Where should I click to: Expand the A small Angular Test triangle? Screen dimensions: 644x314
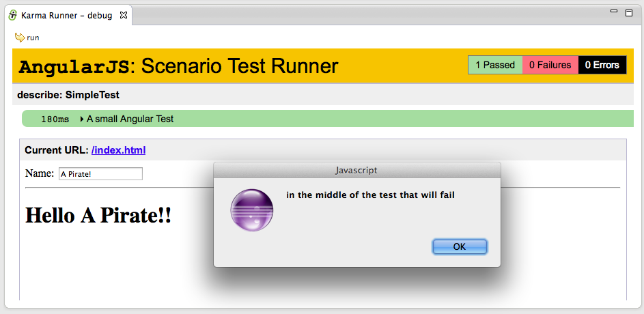point(82,119)
